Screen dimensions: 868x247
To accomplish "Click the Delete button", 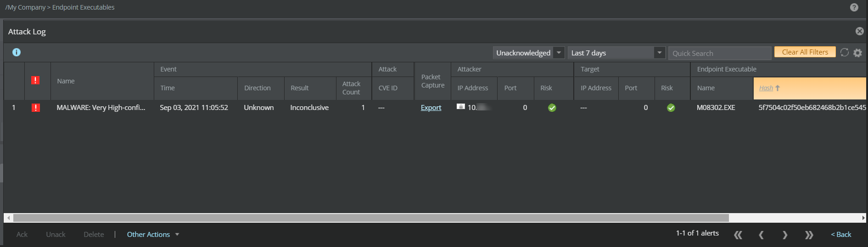I will (94, 234).
